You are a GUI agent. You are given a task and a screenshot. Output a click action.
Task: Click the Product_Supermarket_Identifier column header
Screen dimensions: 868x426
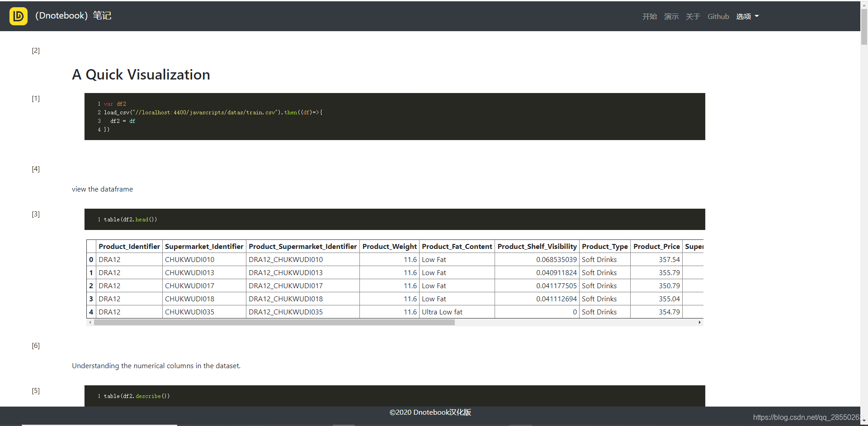(x=303, y=246)
